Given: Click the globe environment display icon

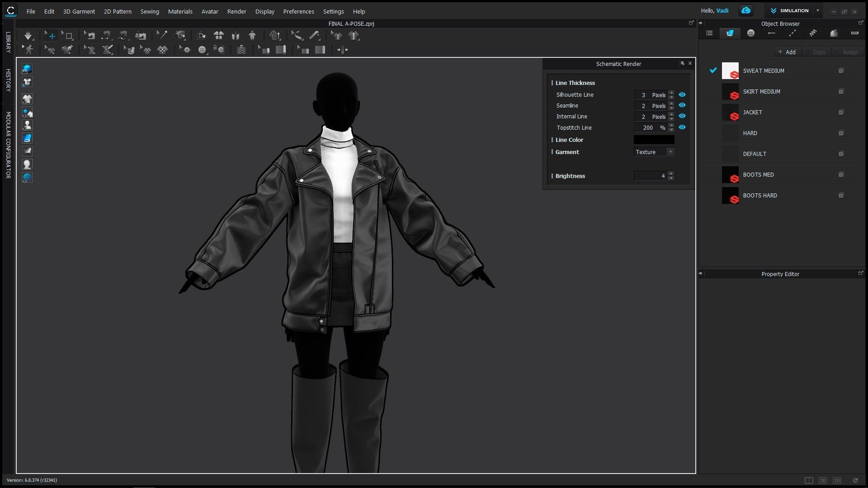Looking at the screenshot, I should (27, 178).
